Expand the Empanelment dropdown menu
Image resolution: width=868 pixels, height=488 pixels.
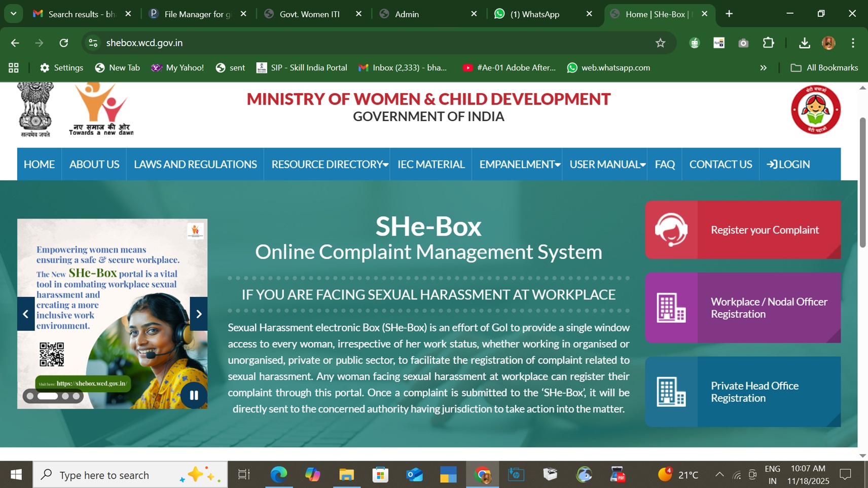(519, 164)
